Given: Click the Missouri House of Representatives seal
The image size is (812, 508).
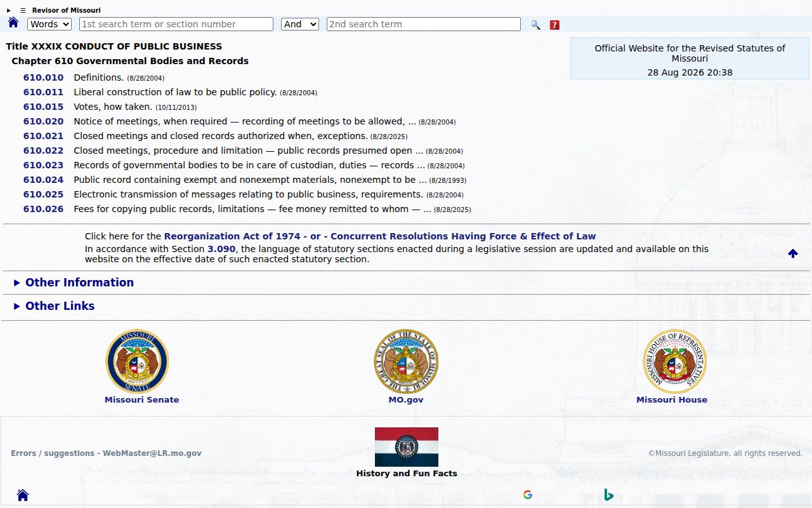Looking at the screenshot, I should pos(675,361).
